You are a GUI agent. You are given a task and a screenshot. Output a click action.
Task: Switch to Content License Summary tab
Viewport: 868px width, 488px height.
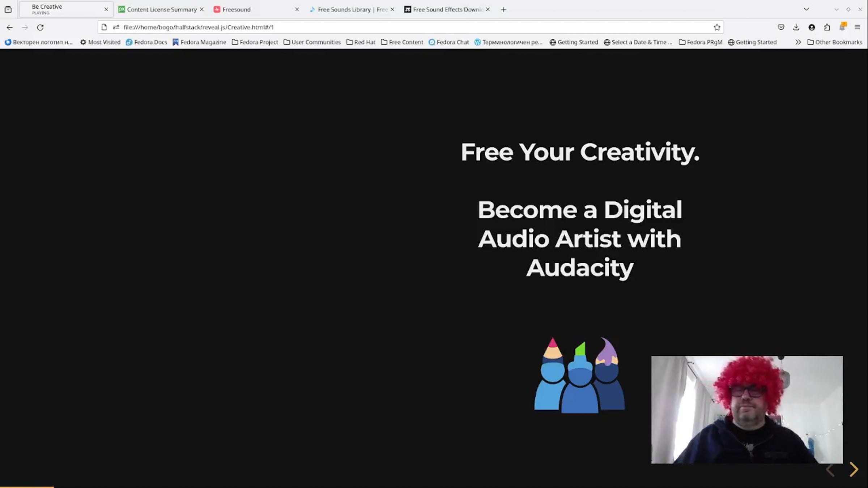161,10
